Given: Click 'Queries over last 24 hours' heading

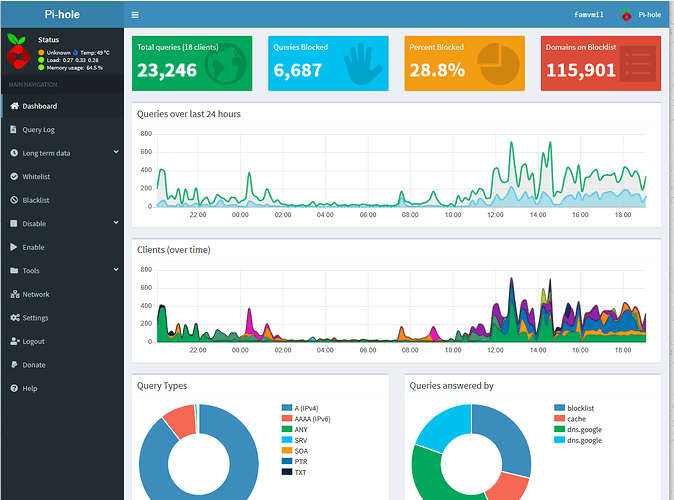Looking at the screenshot, I should [189, 114].
